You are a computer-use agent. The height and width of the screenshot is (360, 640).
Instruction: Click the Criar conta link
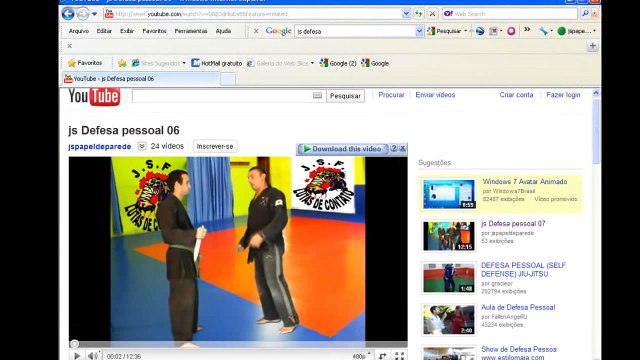point(516,95)
